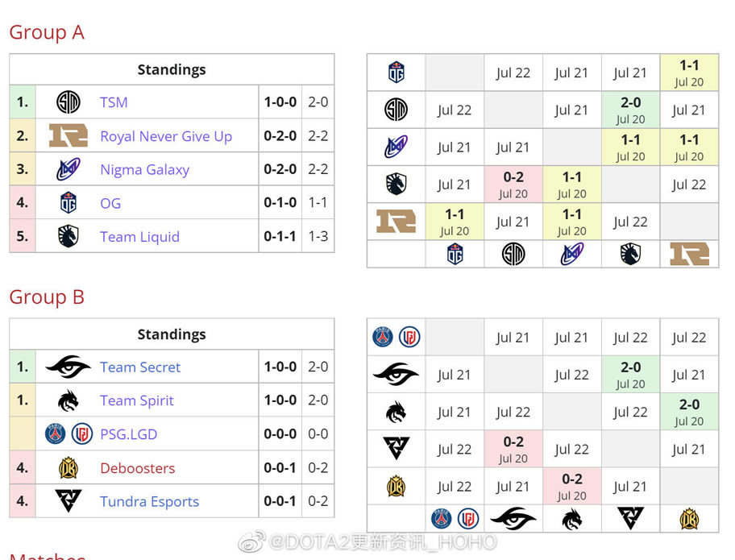The height and width of the screenshot is (560, 735).
Task: Click the Team Liquid logo in standings
Action: tap(69, 237)
